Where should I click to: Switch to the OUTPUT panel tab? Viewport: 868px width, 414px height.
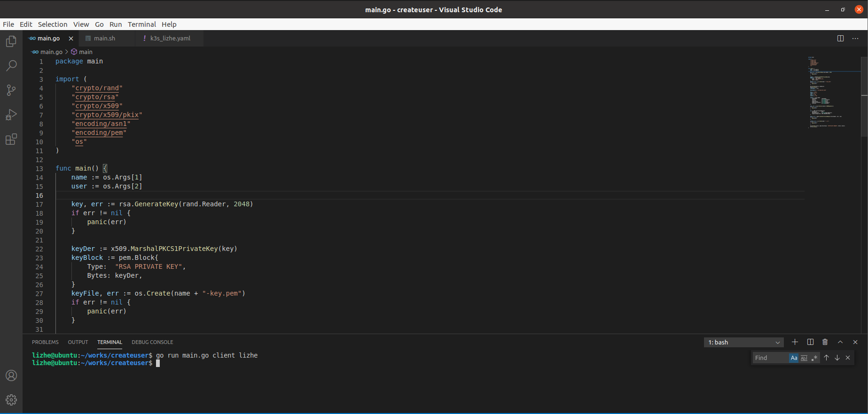pyautogui.click(x=78, y=342)
